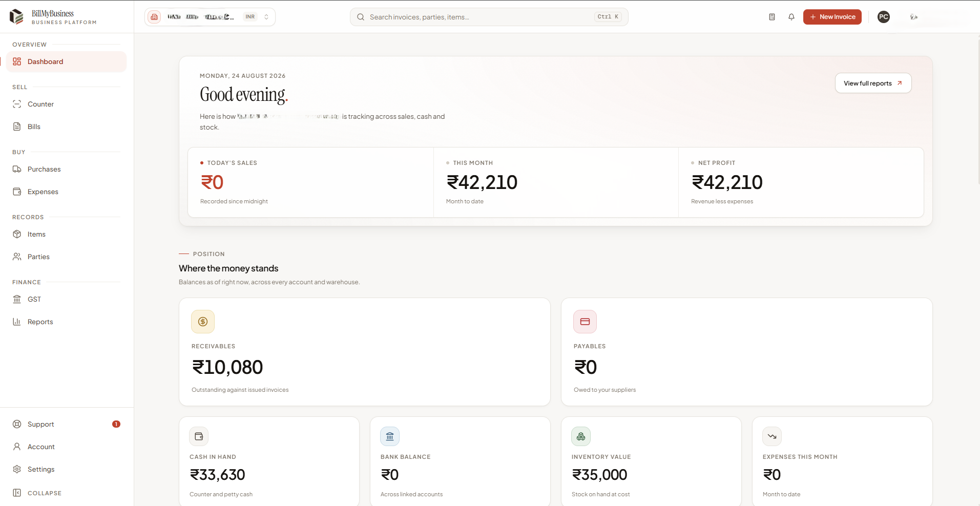The height and width of the screenshot is (506, 980).
Task: Click the Ctrl K shortcut hint
Action: 608,17
